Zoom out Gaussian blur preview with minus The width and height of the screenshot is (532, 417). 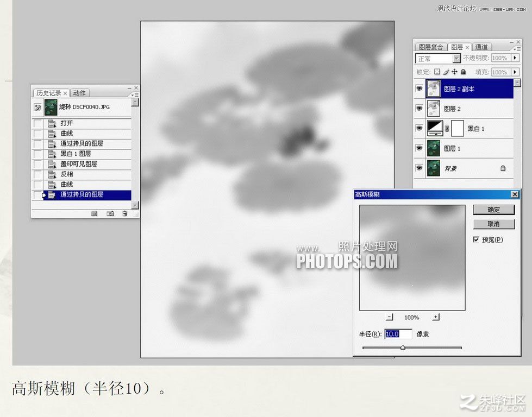(390, 317)
